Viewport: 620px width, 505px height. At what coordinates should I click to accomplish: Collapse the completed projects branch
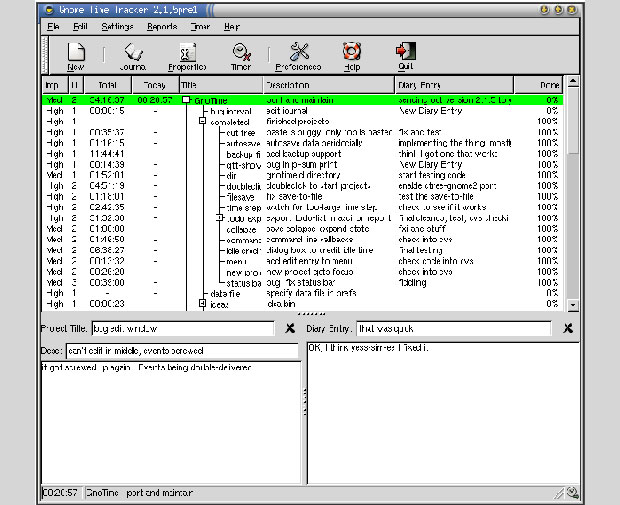(202, 121)
